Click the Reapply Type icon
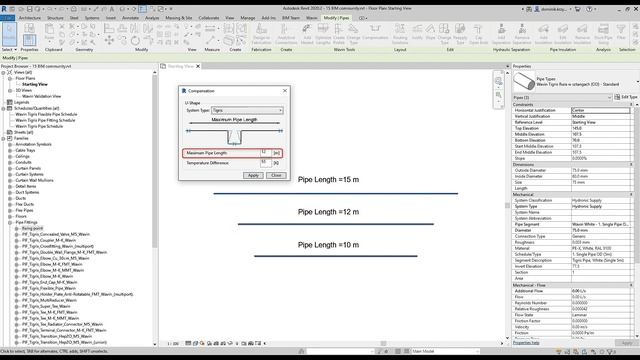The image size is (640, 360). tap(460, 34)
